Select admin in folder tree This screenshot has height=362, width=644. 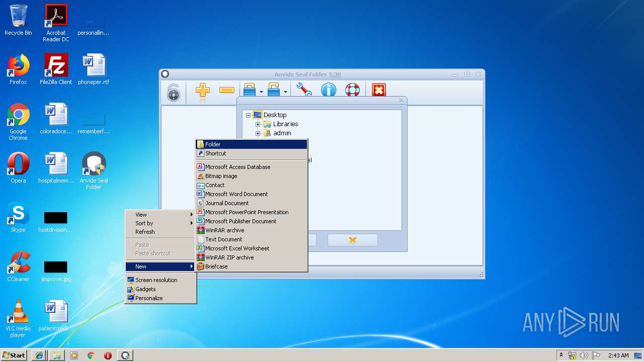[282, 133]
